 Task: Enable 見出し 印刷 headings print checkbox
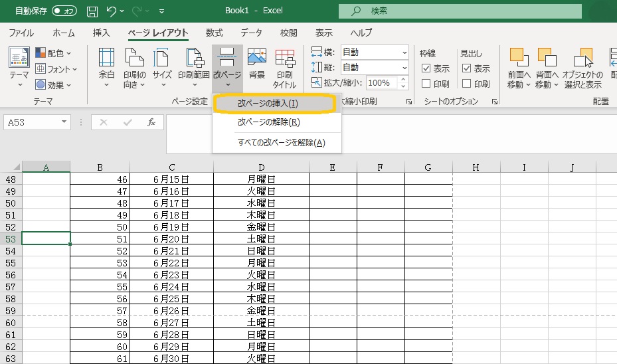(466, 84)
